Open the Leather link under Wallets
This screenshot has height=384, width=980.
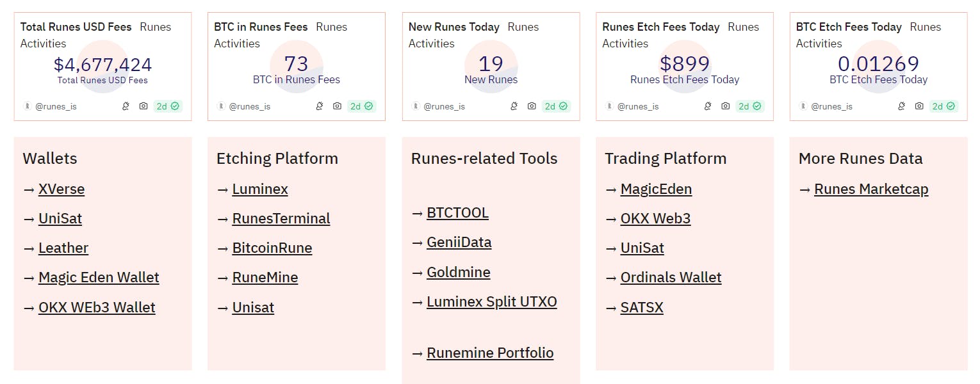click(63, 248)
